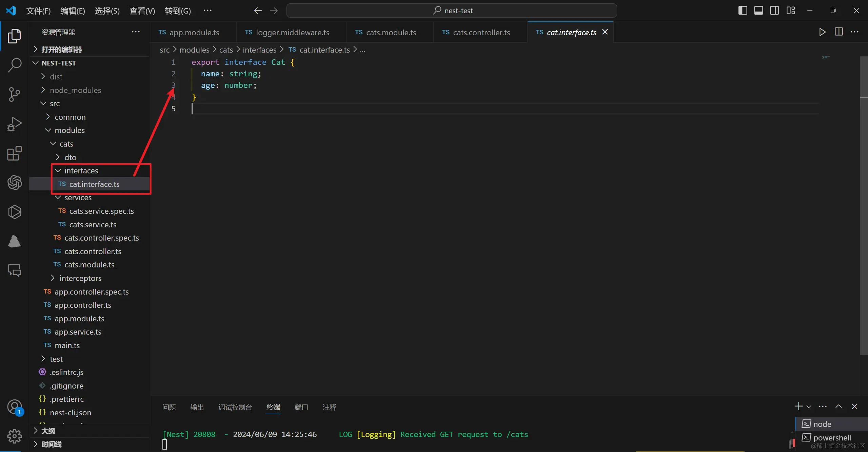The image size is (868, 452).
Task: Open the Search view in activity bar
Action: 14,65
